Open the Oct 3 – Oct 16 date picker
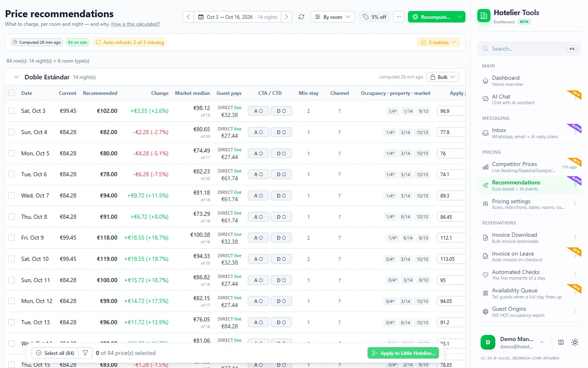588x368 pixels. (x=238, y=17)
